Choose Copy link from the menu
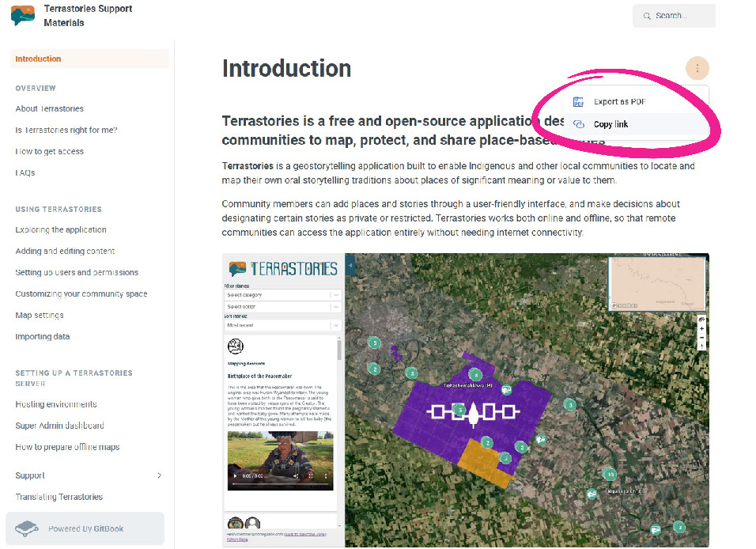756x549 pixels. pos(610,124)
